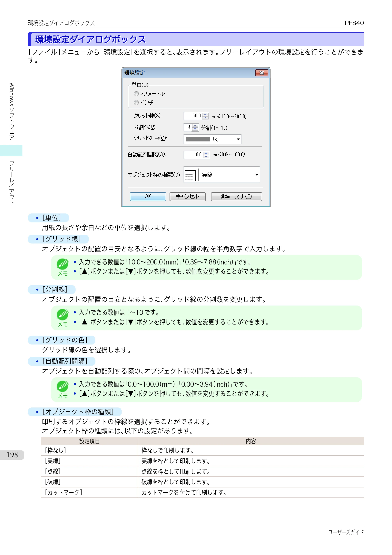This screenshot has width=392, height=555.
Task: Click the iPF840 header text
Action: coord(353,23)
